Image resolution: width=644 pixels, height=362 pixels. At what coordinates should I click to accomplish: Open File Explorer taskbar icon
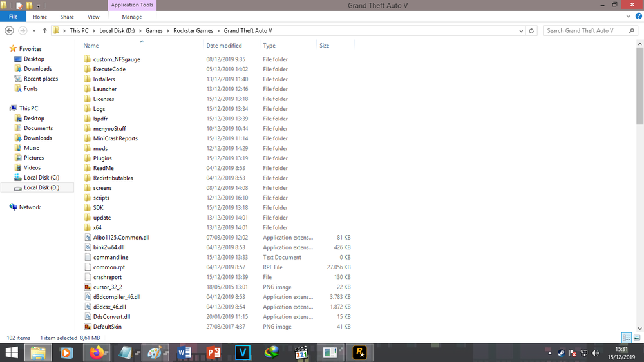(38, 352)
